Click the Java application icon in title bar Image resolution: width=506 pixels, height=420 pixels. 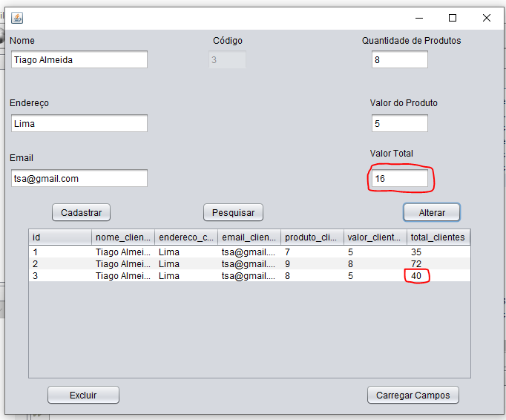[17, 18]
